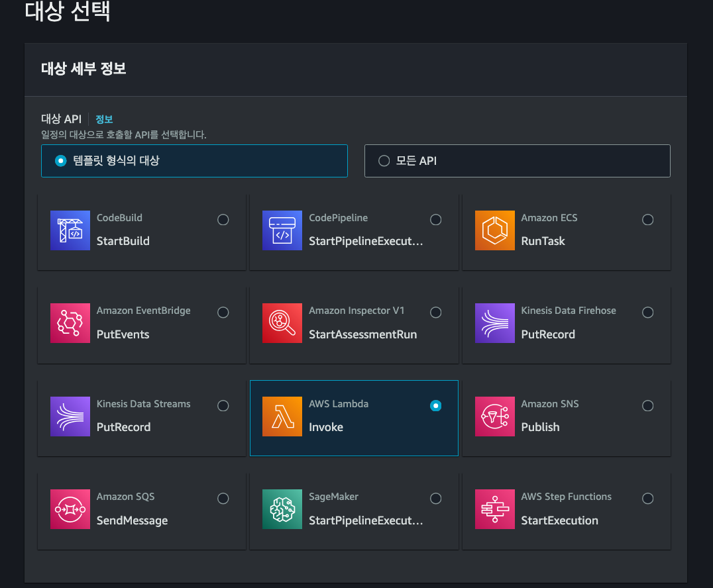The height and width of the screenshot is (588, 713).
Task: Select the Amazon SNS Publish radio button
Action: pyautogui.click(x=647, y=405)
